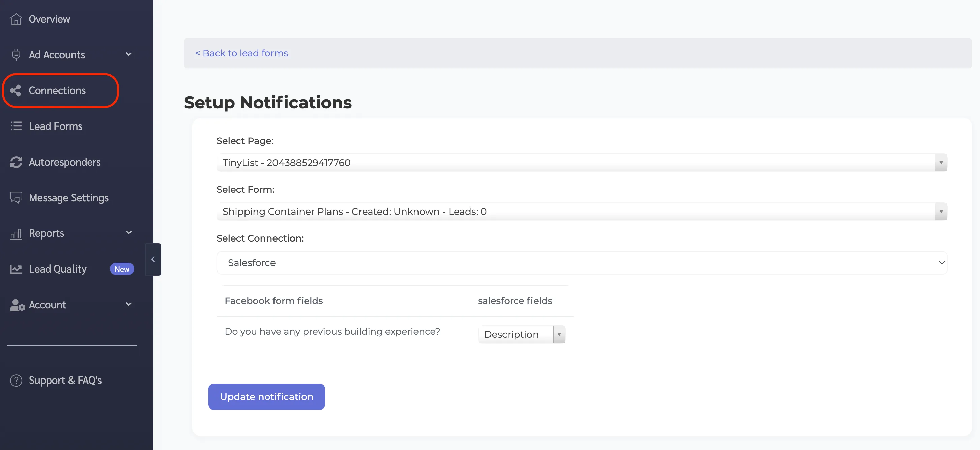
Task: Click the Account user gear icon
Action: pyautogui.click(x=17, y=305)
